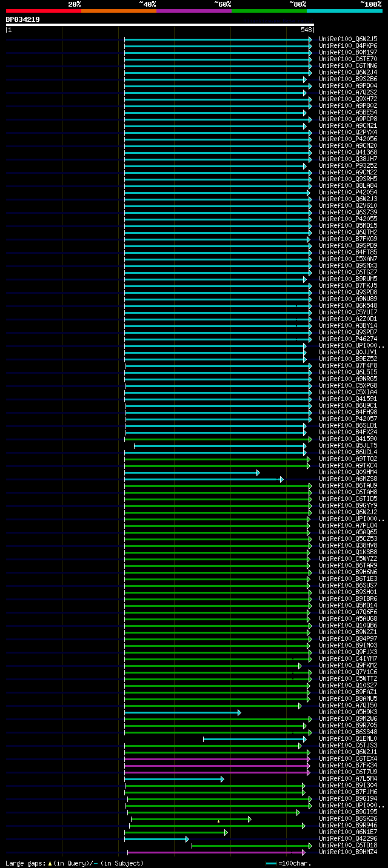Screen dimensions: 388x868
Task: Open UniRef100_A7Q6F6
Action: [348, 612]
